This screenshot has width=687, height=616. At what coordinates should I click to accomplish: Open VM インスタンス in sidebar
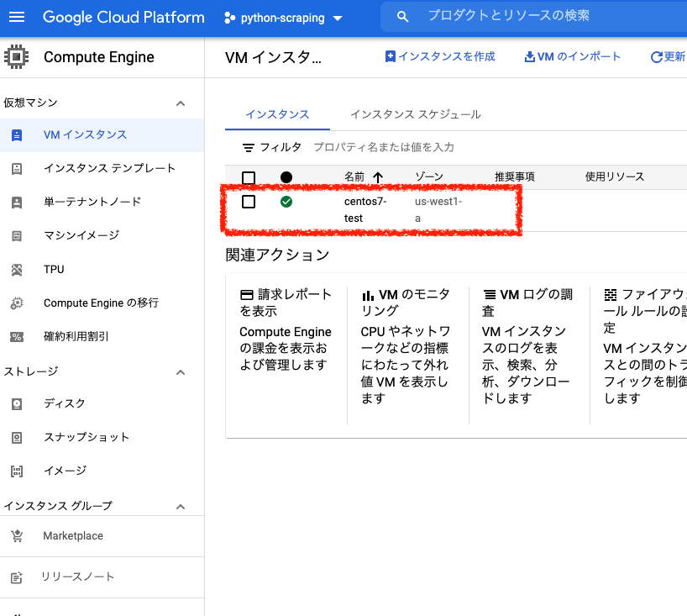click(x=85, y=134)
